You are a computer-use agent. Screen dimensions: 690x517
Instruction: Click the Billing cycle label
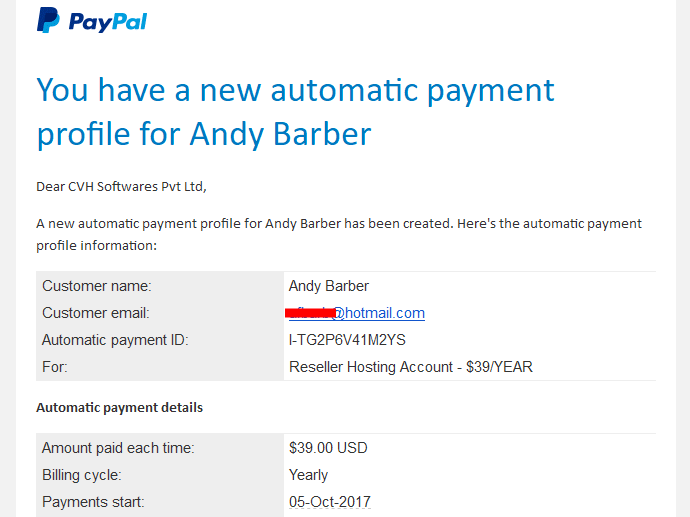(x=82, y=475)
